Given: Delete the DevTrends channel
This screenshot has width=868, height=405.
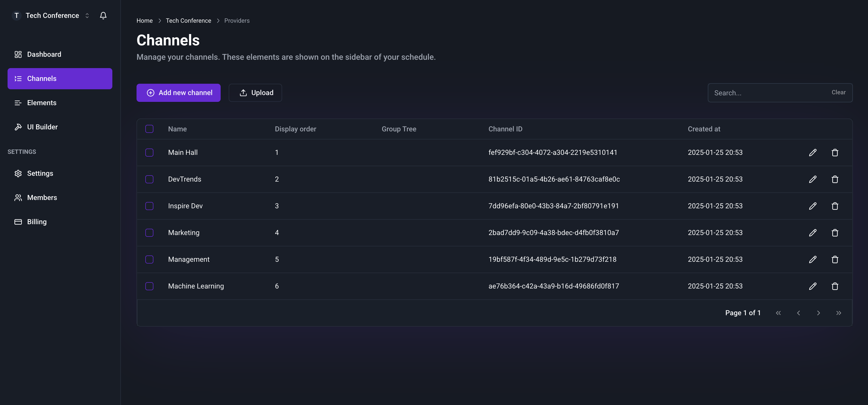Looking at the screenshot, I should coord(835,179).
